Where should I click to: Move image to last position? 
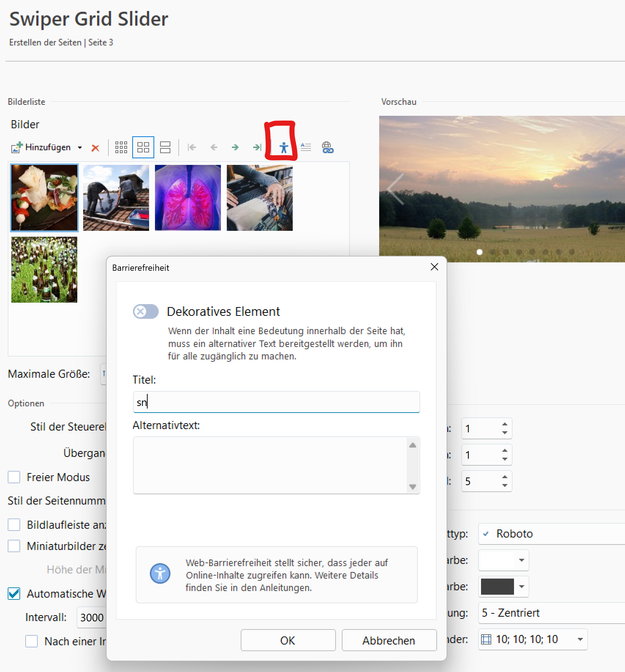pyautogui.click(x=257, y=147)
